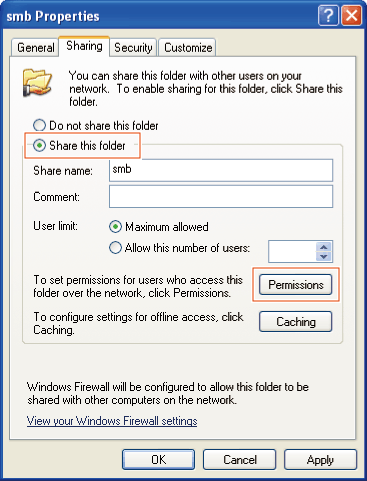This screenshot has width=367, height=481.
Task: Select the Sharing tab
Action: pos(84,46)
